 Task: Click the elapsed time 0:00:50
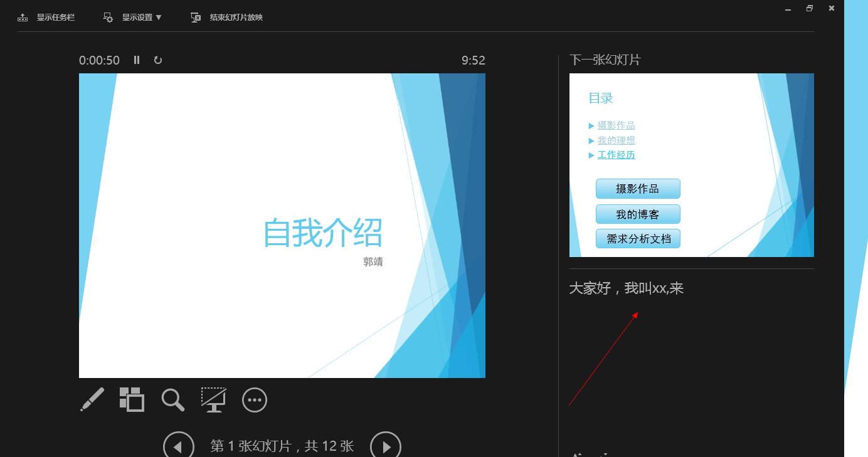[99, 61]
